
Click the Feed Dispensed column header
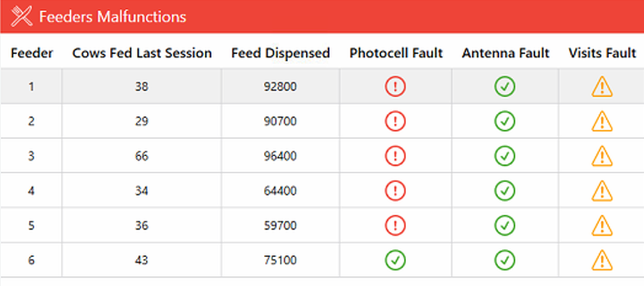pyautogui.click(x=280, y=53)
